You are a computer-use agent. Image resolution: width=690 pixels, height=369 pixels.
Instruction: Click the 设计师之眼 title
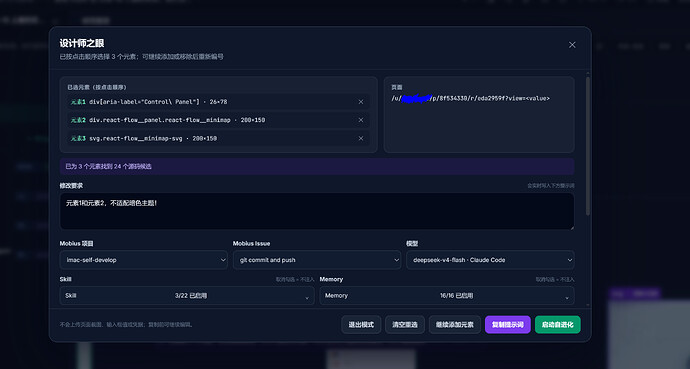coord(82,43)
